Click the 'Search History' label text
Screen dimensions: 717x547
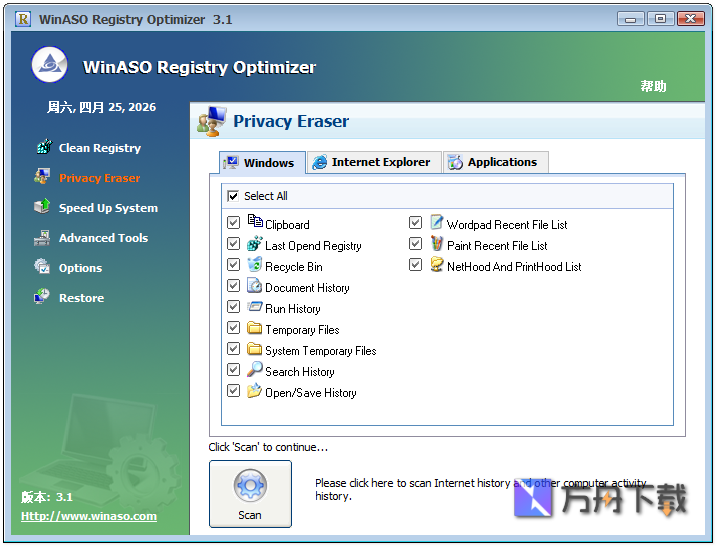click(x=300, y=372)
